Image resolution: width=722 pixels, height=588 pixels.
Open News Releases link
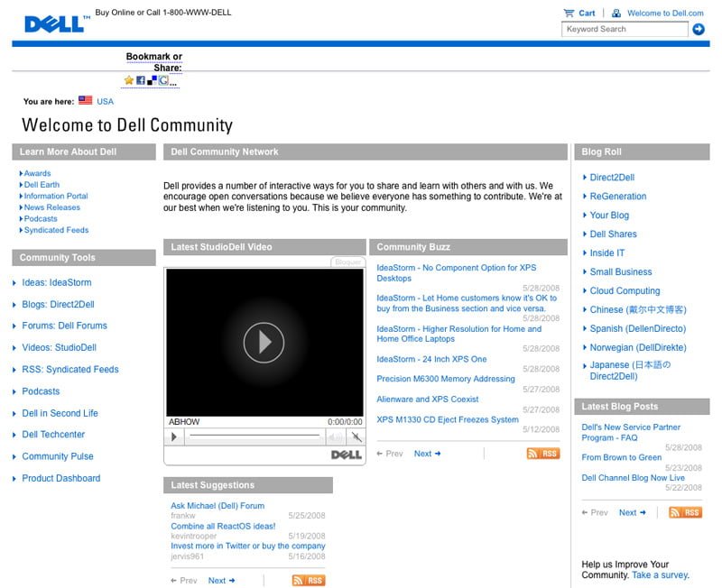click(x=52, y=207)
